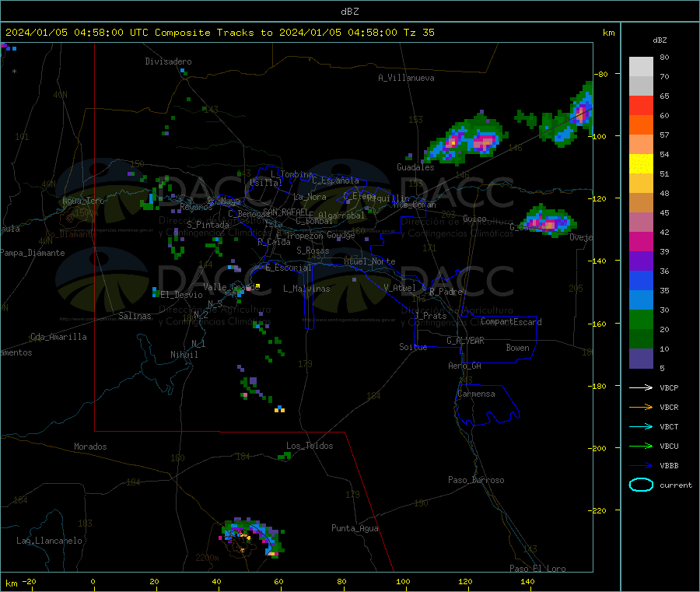Select the slate 5-10 dBZ swatch

coord(641,359)
